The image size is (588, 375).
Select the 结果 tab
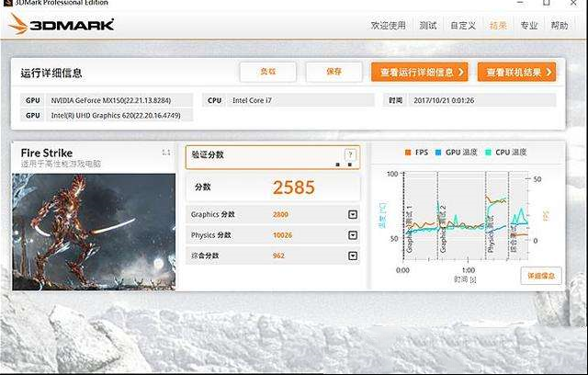pyautogui.click(x=498, y=26)
